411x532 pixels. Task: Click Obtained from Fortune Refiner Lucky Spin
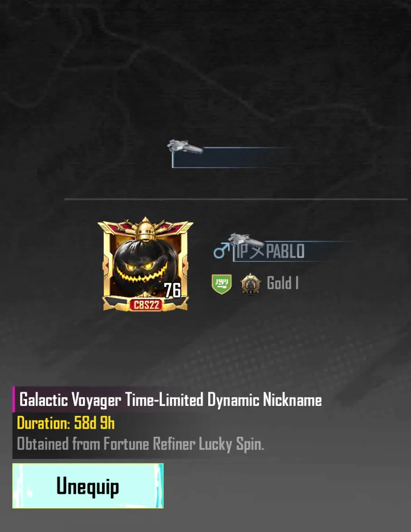click(141, 444)
